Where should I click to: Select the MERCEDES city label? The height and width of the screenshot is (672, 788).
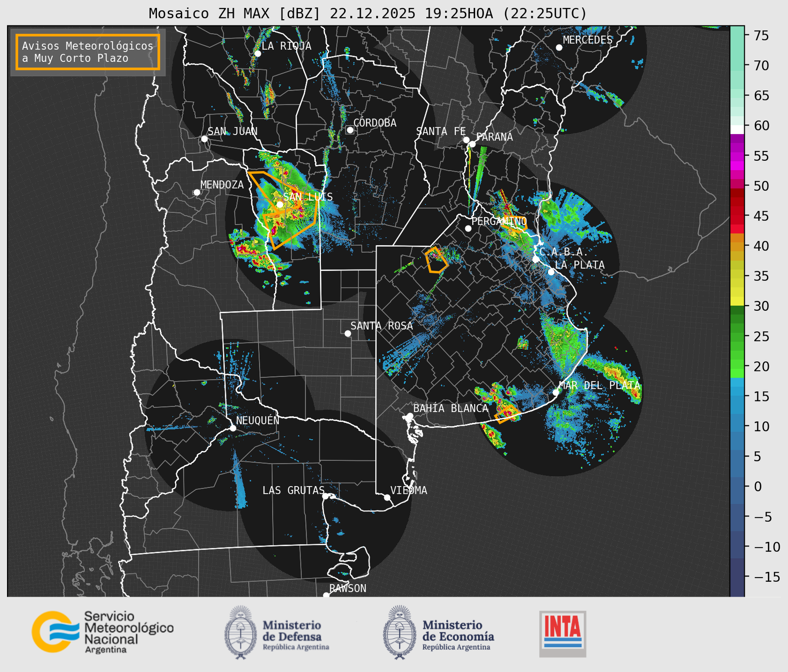point(588,40)
